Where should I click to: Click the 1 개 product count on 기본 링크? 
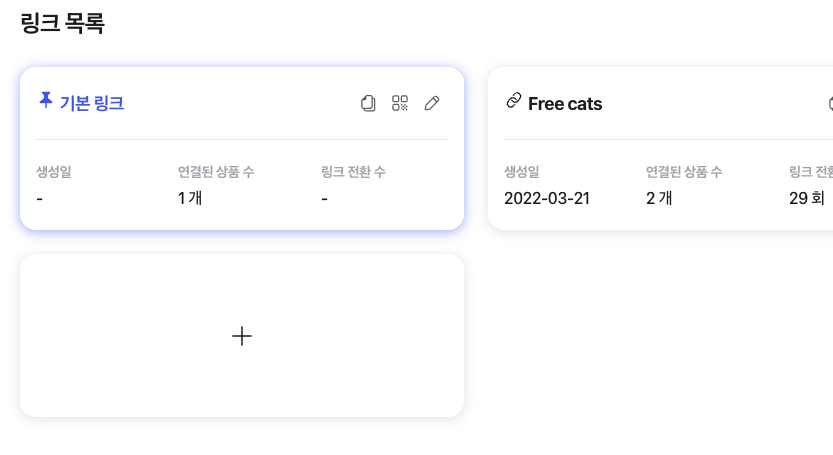[x=190, y=198]
